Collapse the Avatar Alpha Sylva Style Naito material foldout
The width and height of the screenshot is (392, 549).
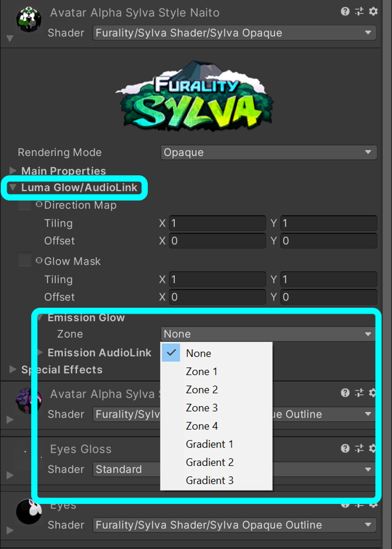[x=10, y=38]
